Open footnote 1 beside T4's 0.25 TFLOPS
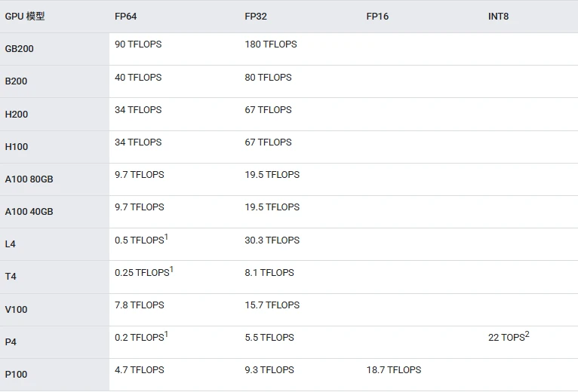This screenshot has height=392, width=578. (171, 270)
